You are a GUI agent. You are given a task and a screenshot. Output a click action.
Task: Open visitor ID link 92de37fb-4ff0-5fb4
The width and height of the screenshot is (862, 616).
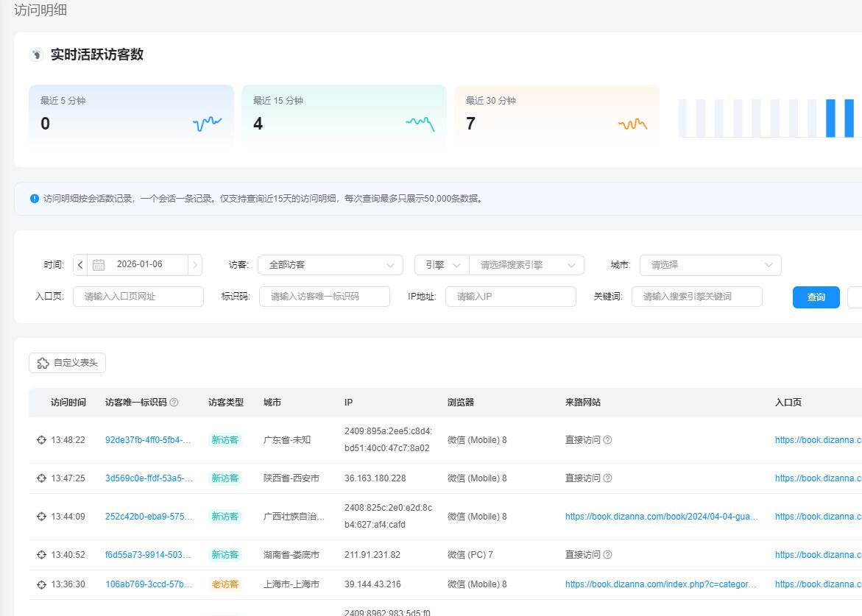(148, 440)
